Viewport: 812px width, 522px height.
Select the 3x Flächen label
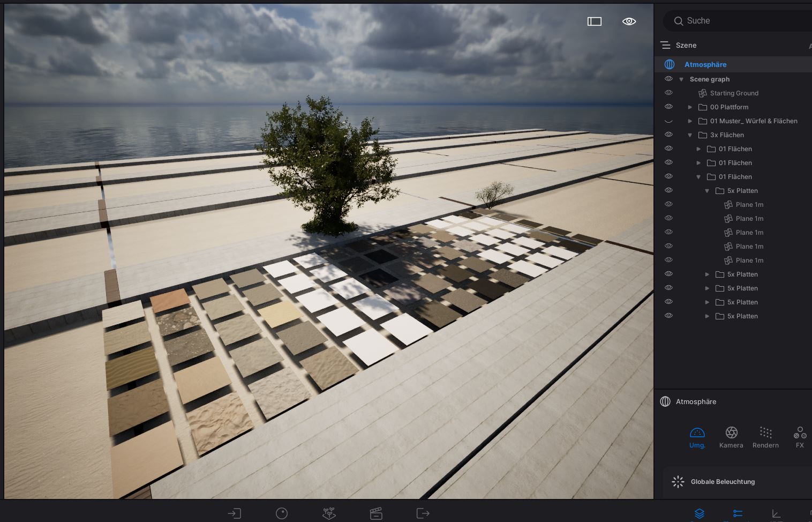click(727, 135)
